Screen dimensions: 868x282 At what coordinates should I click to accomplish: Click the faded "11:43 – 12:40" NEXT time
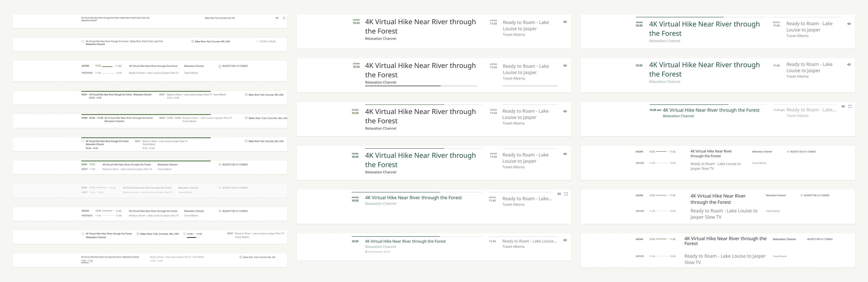pos(96,193)
